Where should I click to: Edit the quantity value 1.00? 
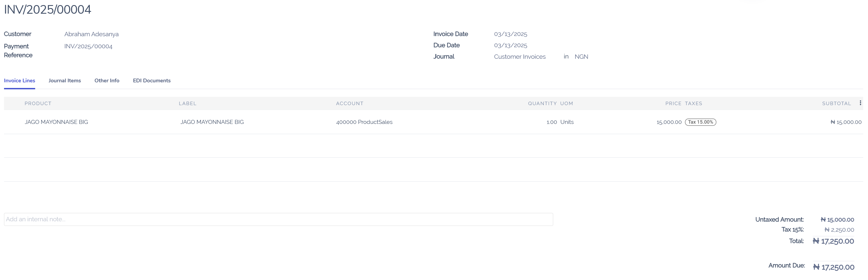(551, 122)
